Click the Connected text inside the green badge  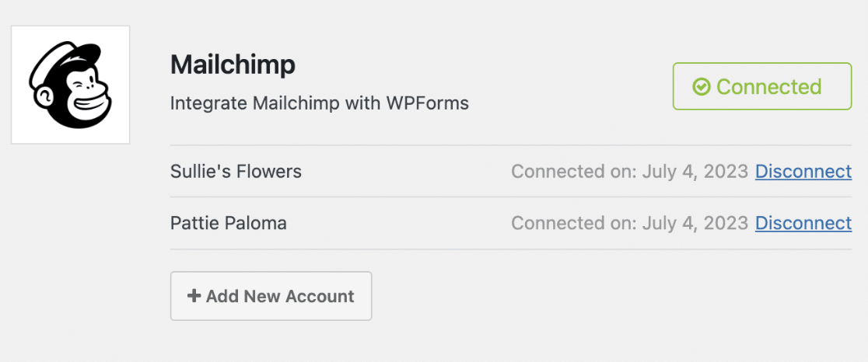(768, 87)
